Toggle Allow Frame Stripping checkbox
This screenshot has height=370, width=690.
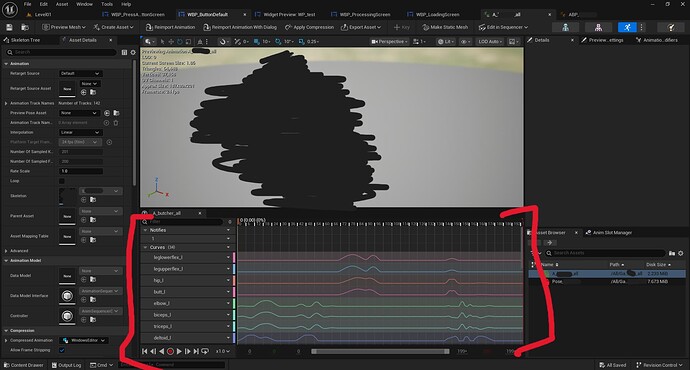(62, 350)
